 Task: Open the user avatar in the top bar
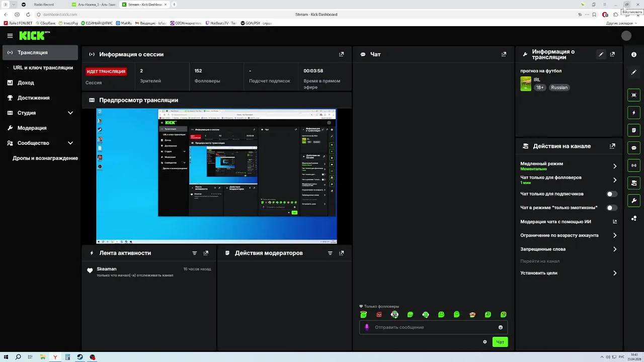point(626,36)
